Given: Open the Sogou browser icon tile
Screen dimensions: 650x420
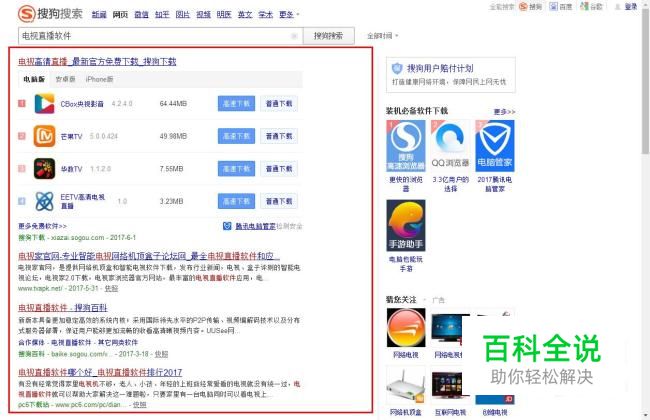Looking at the screenshot, I should tap(406, 146).
